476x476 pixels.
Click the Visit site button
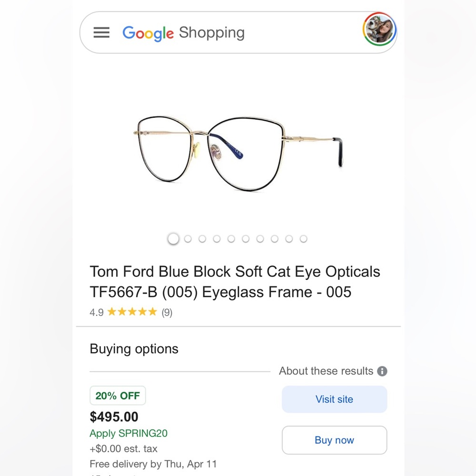pos(334,399)
